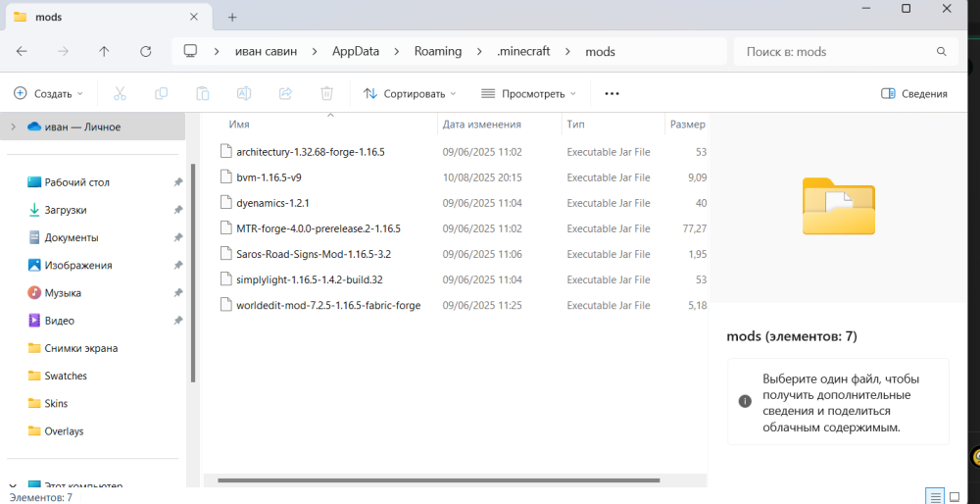
Task: Navigate to иван савин in breadcrumb
Action: pyautogui.click(x=266, y=52)
